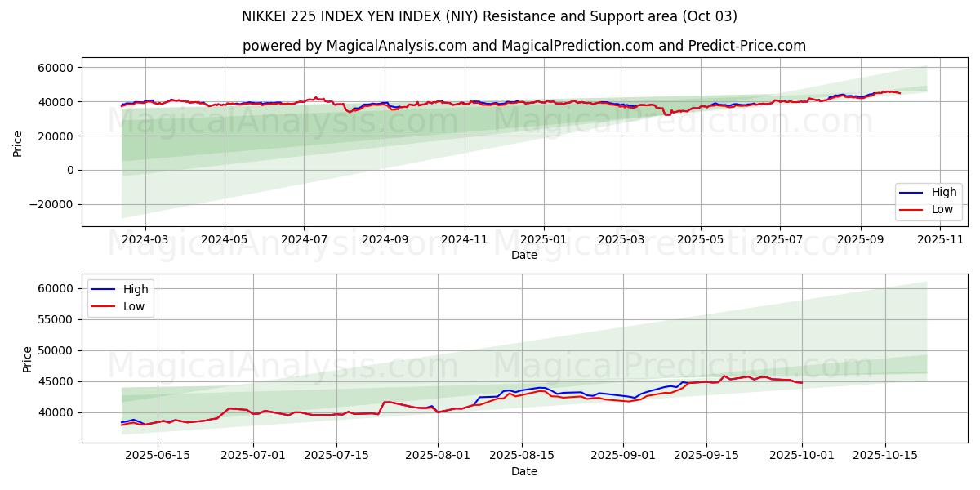Click the 2025-10-15 date tick on bottom chart
This screenshot has width=980, height=490.
tap(884, 455)
